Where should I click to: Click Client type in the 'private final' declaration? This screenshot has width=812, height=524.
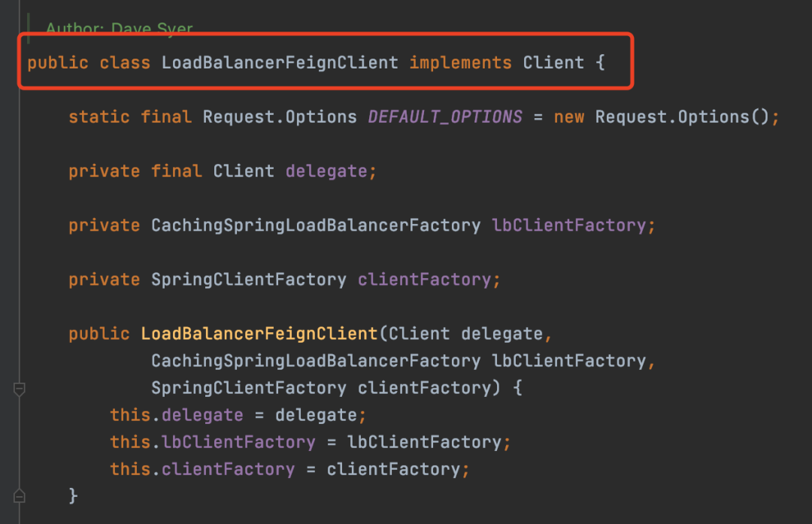[244, 171]
